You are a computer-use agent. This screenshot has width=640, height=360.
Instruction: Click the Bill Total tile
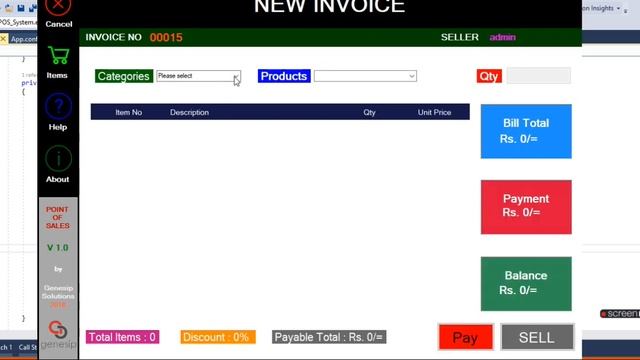526,131
